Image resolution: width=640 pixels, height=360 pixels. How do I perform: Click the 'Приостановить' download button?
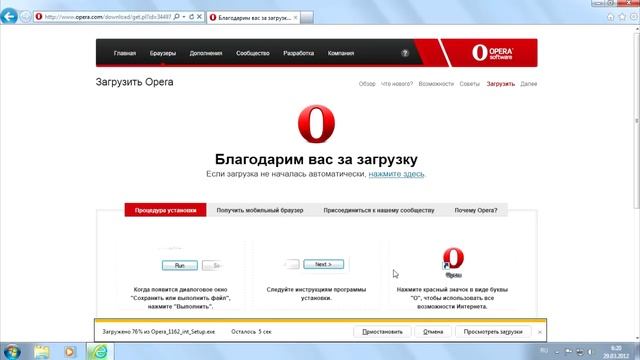[382, 332]
